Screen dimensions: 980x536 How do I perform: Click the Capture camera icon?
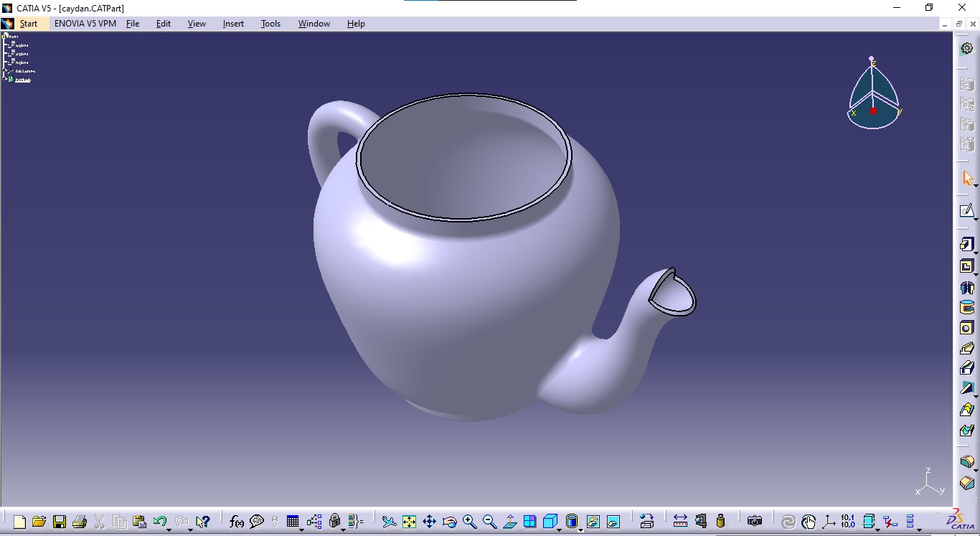pyautogui.click(x=755, y=522)
